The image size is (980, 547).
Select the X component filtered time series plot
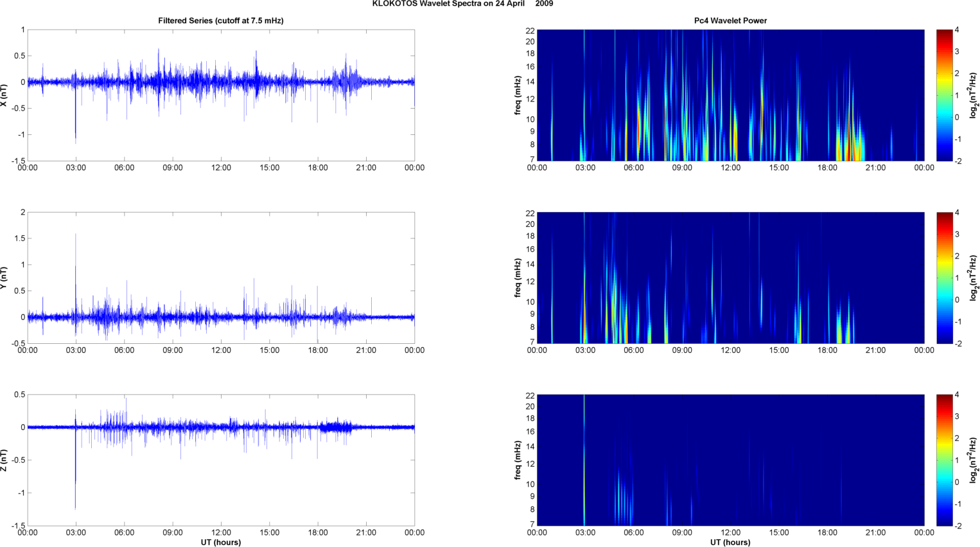click(221, 95)
